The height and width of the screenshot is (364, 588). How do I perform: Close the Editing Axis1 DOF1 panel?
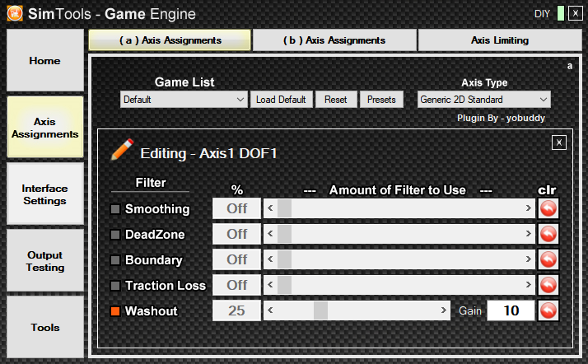pyautogui.click(x=558, y=142)
